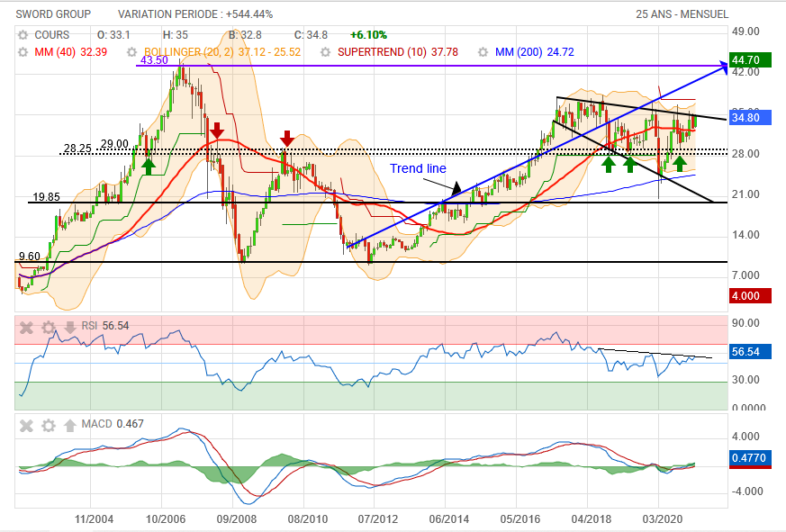This screenshot has width=786, height=532.
Task: Move RSI panel down with arrow icon
Action: [69, 328]
